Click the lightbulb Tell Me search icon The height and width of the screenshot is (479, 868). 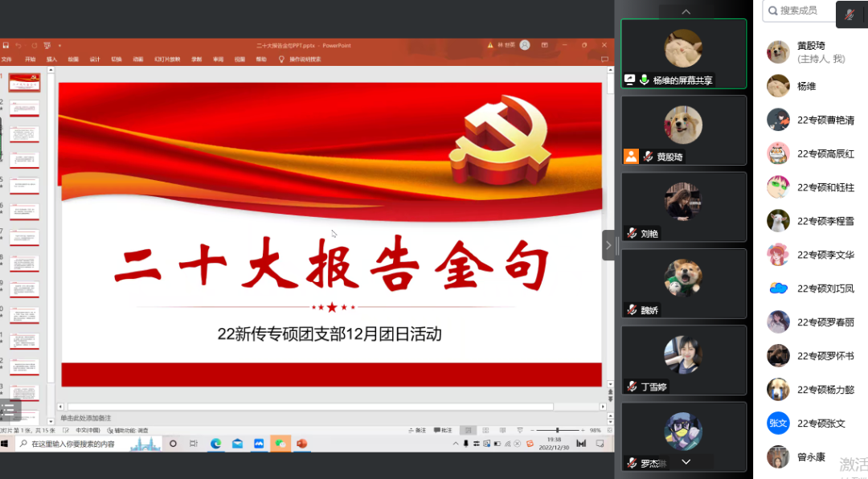tap(281, 59)
